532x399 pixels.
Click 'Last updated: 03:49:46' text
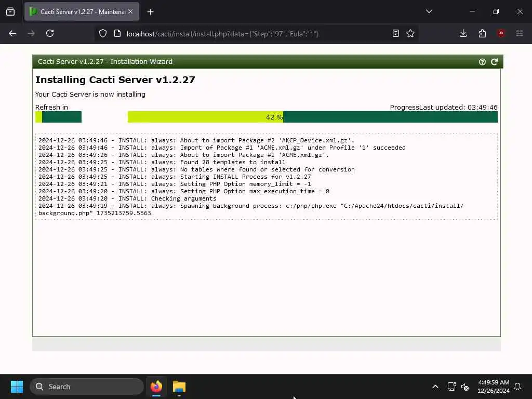click(458, 107)
